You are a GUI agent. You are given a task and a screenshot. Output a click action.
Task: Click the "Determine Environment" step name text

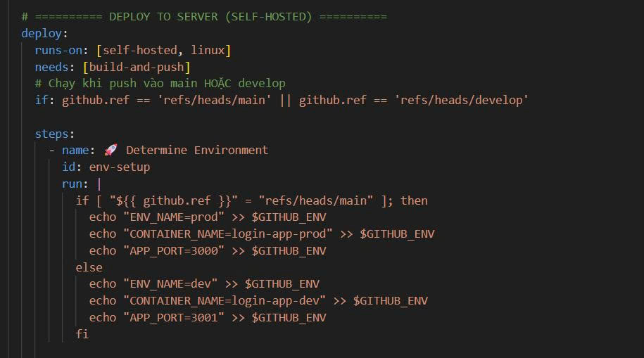197,150
